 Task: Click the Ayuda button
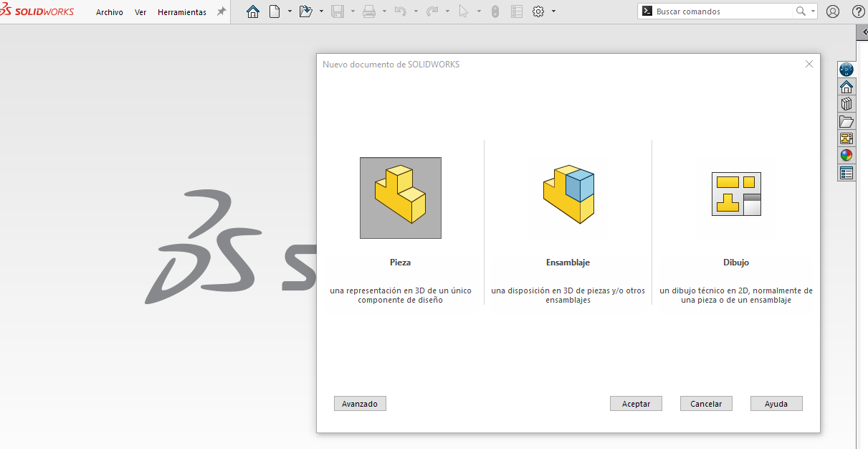tap(776, 404)
